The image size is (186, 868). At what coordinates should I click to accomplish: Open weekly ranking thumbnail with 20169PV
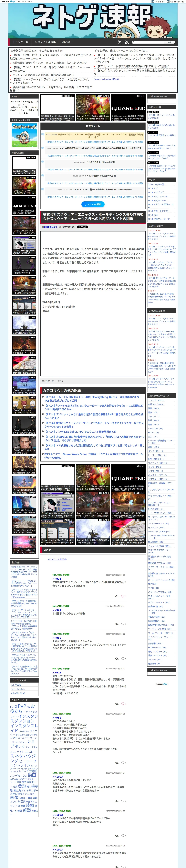tap(24, 185)
